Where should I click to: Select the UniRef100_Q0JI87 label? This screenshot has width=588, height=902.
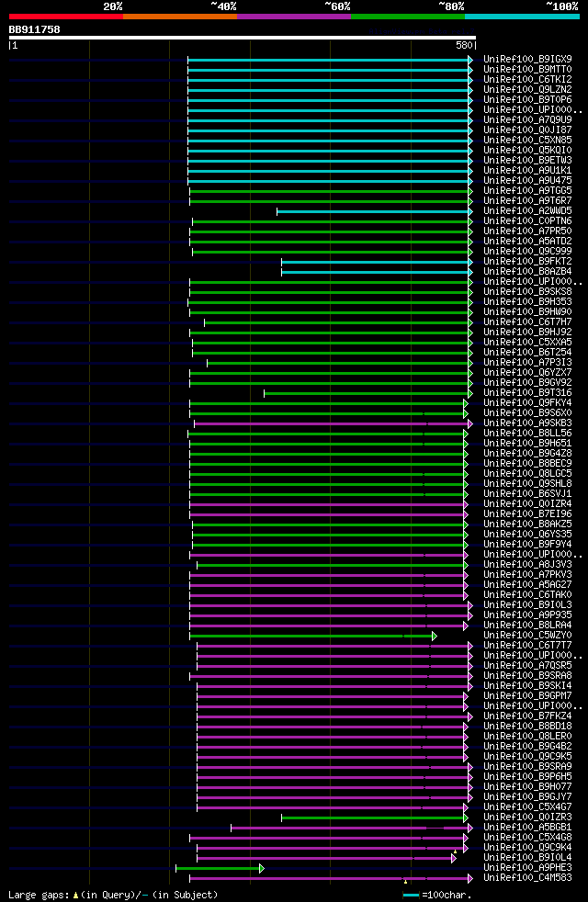(x=527, y=130)
